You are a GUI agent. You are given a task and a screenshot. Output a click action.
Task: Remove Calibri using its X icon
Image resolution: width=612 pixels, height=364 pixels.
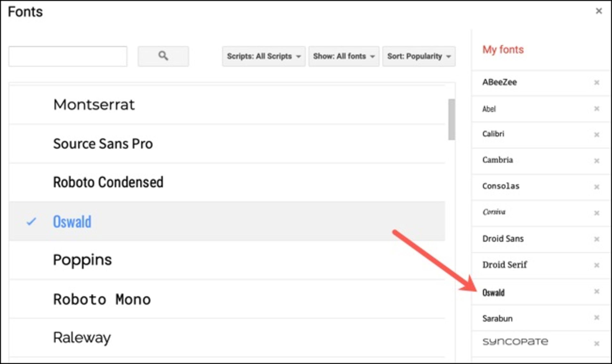pyautogui.click(x=597, y=135)
